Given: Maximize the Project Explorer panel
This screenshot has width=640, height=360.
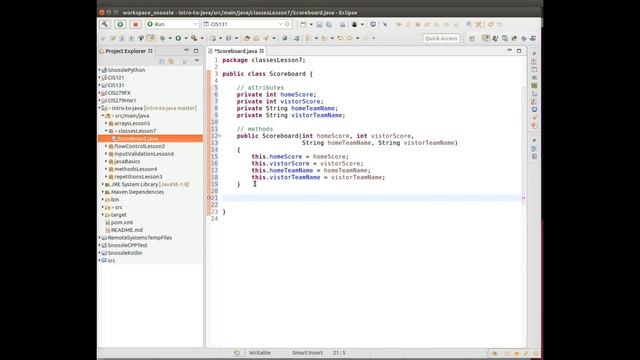Looking at the screenshot, I should click(196, 51).
